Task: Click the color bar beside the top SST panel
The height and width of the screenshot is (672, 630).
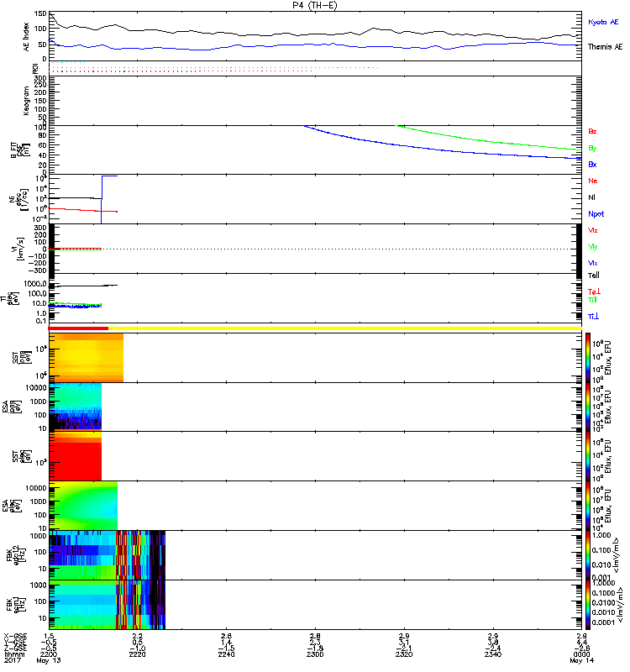Action: click(587, 358)
